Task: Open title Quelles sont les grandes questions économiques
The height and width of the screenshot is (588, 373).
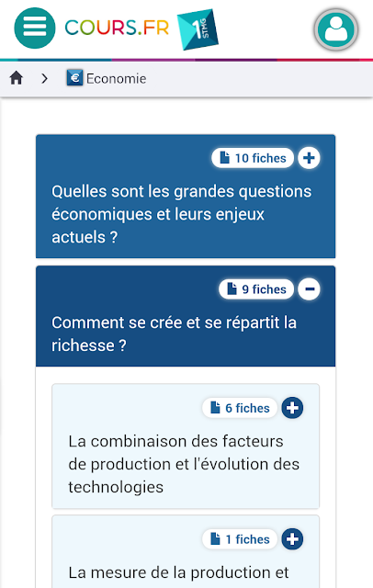Action: point(181,214)
